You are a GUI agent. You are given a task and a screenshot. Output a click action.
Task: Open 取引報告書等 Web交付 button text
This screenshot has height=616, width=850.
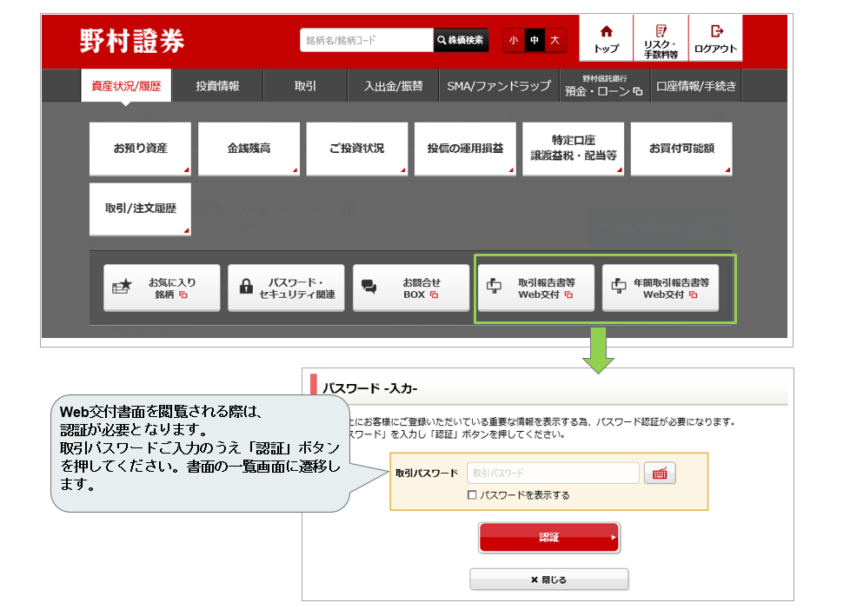[x=546, y=288]
